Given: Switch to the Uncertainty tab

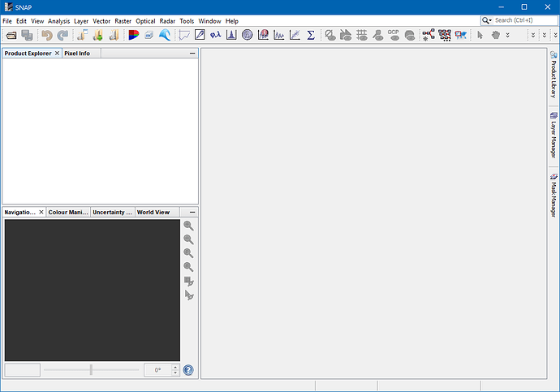Looking at the screenshot, I should (113, 212).
